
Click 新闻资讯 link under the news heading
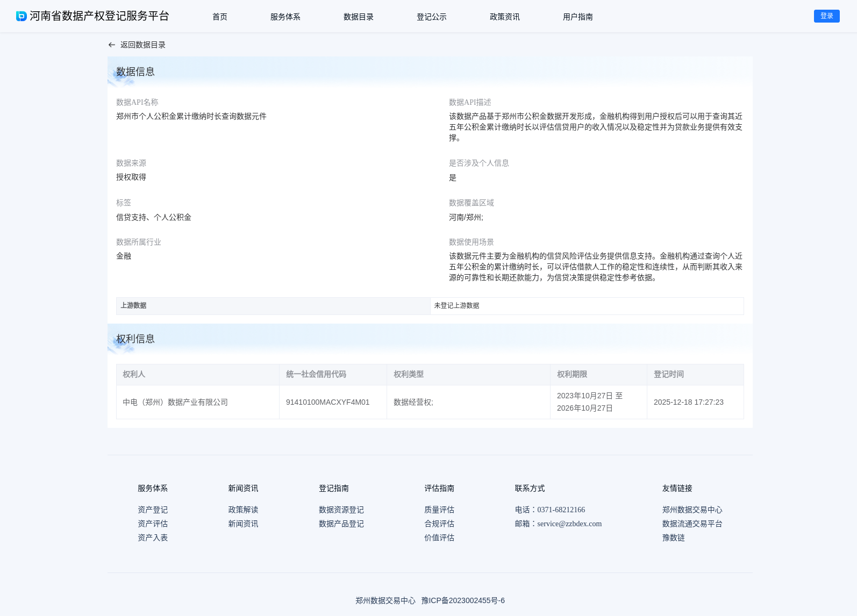(x=243, y=524)
